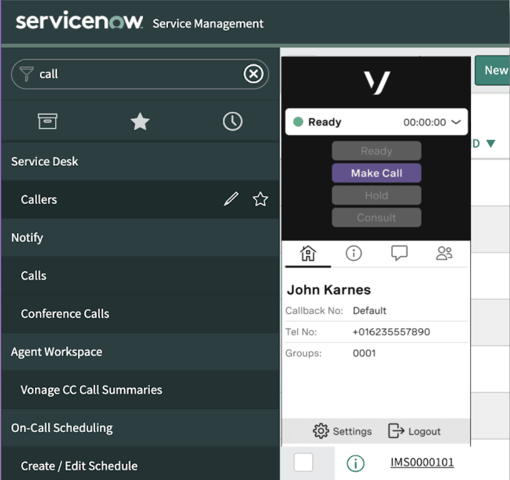Click the Service Management title
Viewport: 510px width, 480px height.
(x=208, y=24)
